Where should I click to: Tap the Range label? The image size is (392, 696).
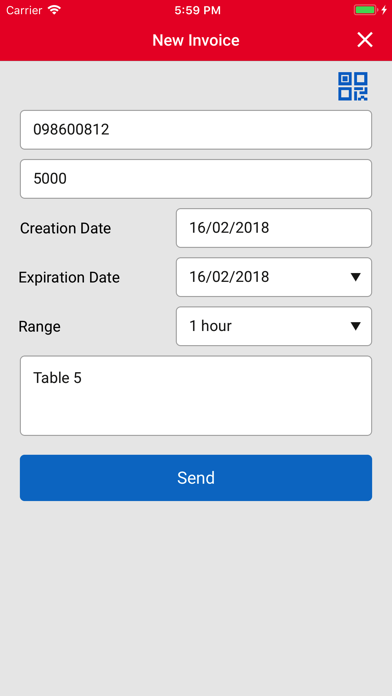tap(40, 327)
